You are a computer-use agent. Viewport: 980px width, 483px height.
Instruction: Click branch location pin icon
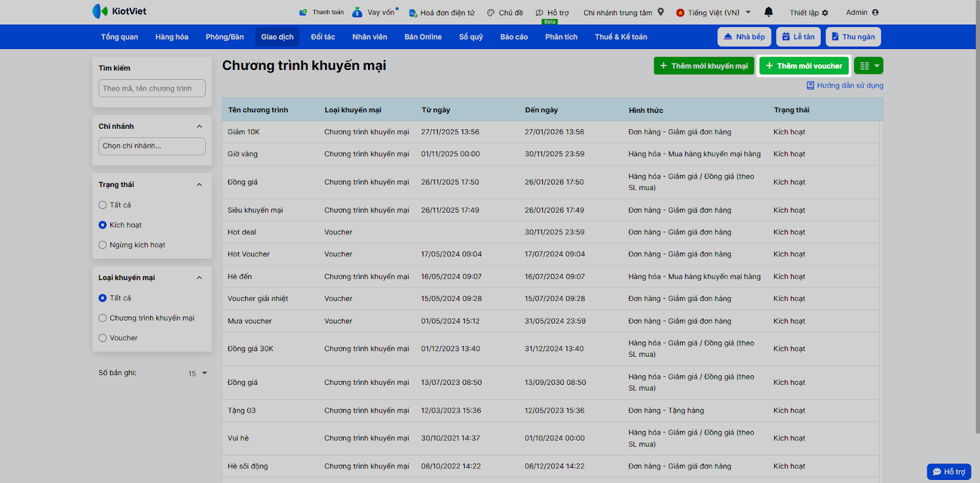661,12
